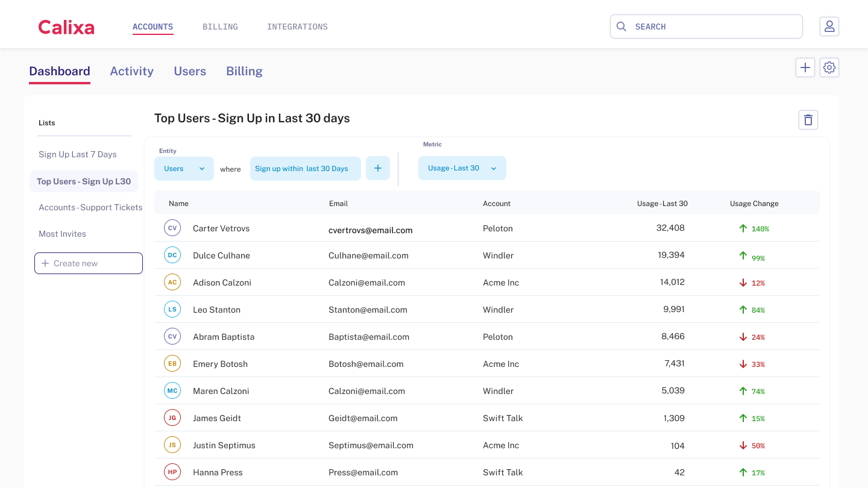The height and width of the screenshot is (488, 868).
Task: Click Emery Botosh's EB avatar
Action: 172,364
